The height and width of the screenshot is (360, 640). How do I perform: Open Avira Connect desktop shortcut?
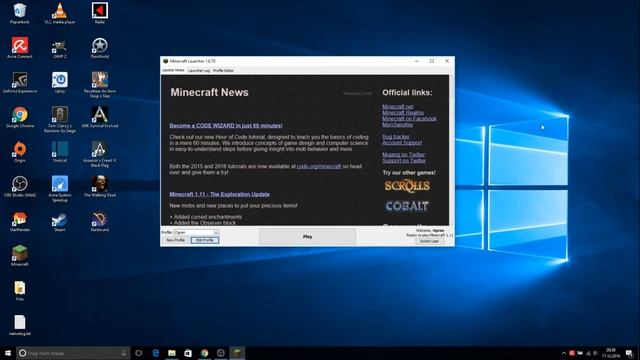point(20,48)
